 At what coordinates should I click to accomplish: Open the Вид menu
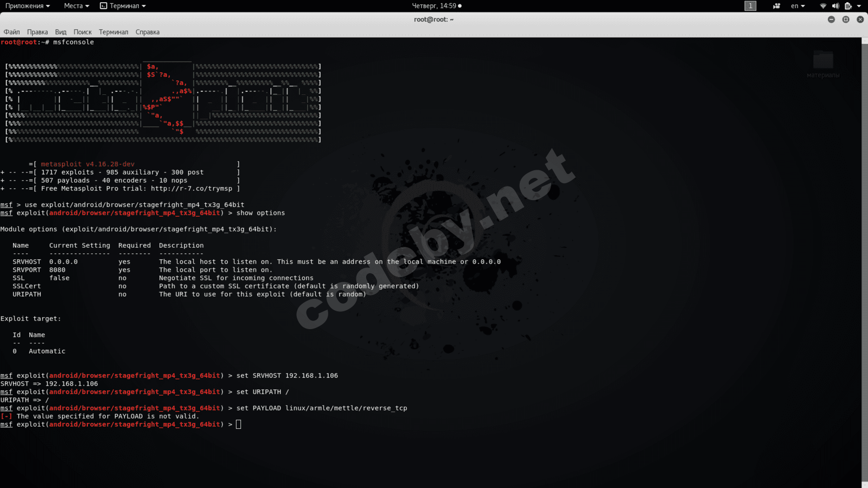coord(61,32)
